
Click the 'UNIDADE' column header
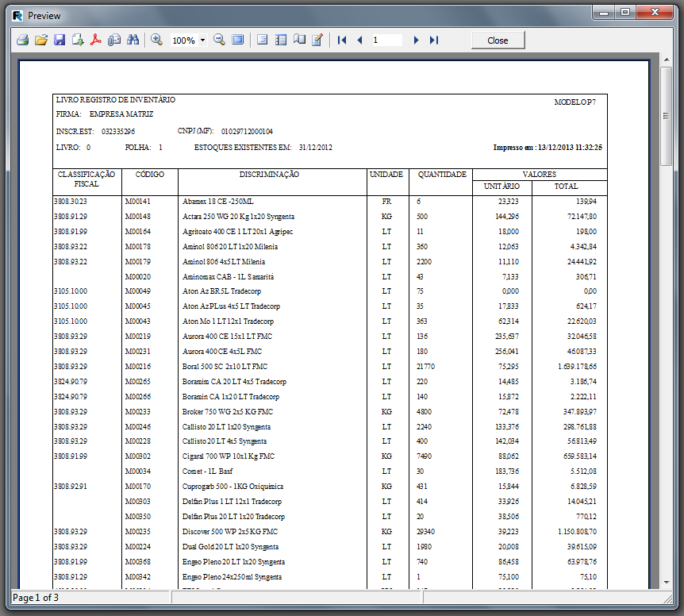pyautogui.click(x=386, y=174)
